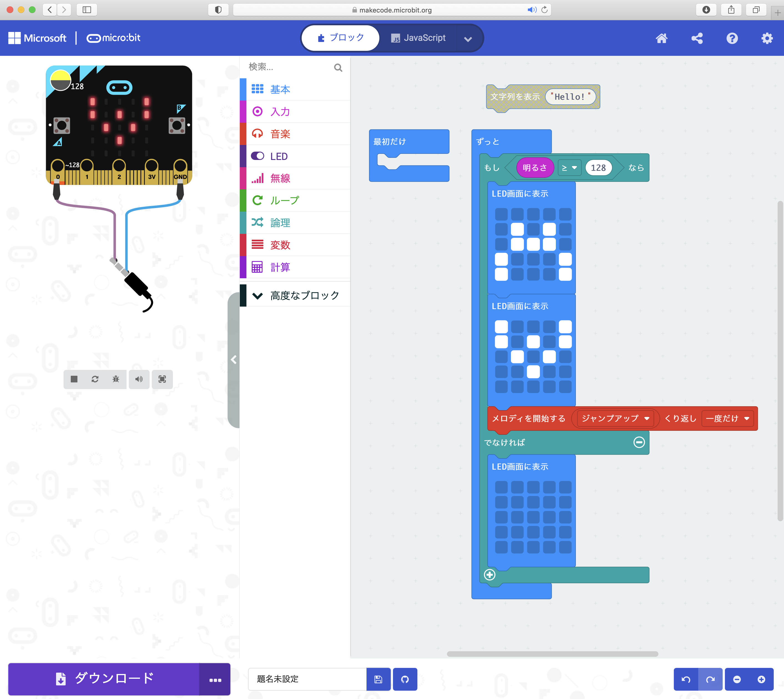The width and height of the screenshot is (784, 699).
Task: Click the workspace vertical scrollbar
Action: coord(780,361)
